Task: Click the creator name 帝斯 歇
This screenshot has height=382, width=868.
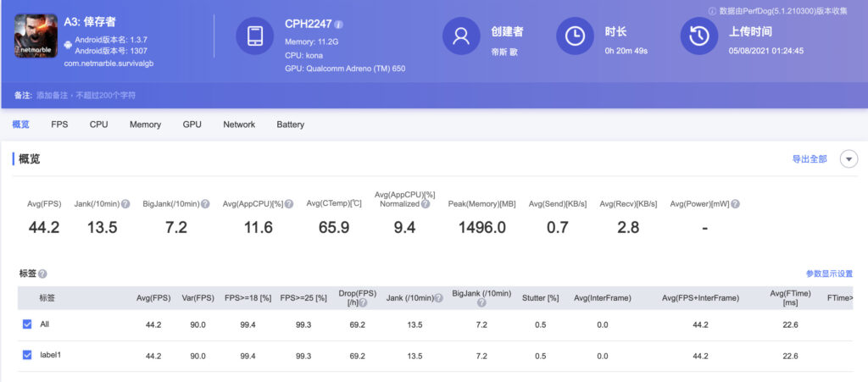Action: [x=504, y=52]
